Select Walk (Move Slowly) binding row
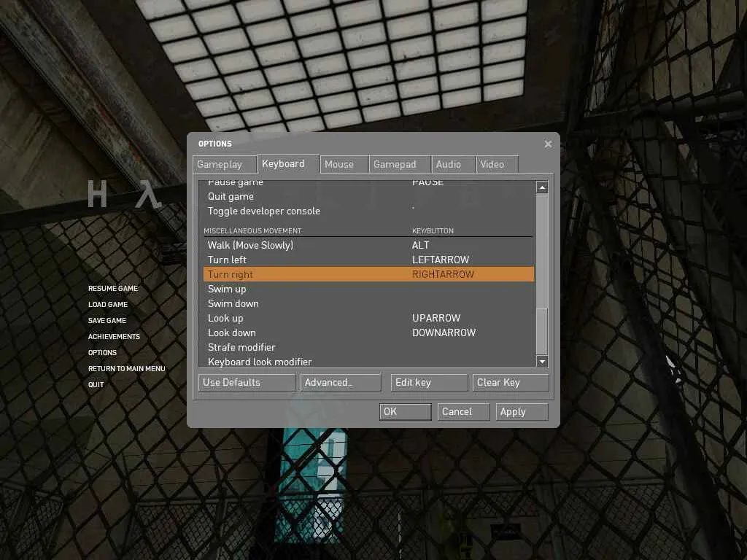The width and height of the screenshot is (747, 560). click(368, 245)
